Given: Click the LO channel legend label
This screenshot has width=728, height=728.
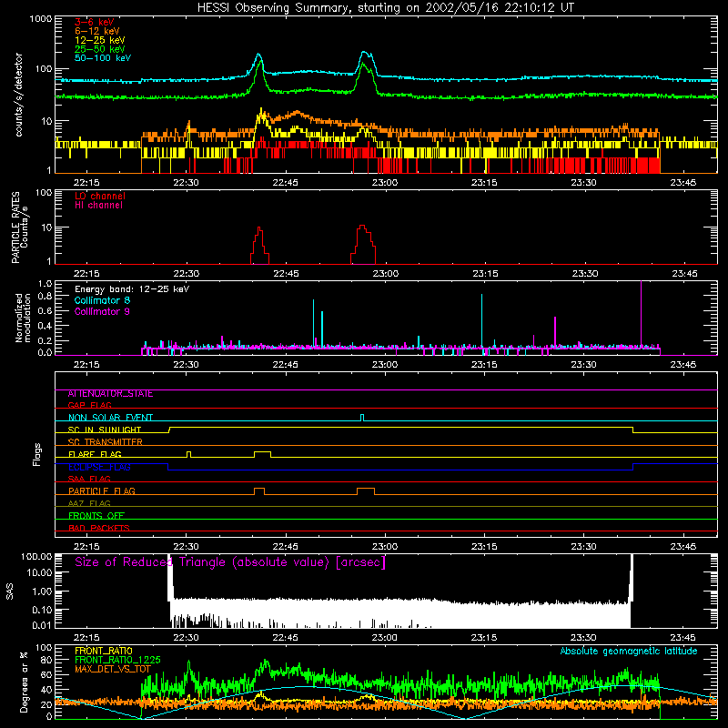Looking at the screenshot, I should click(x=100, y=196).
